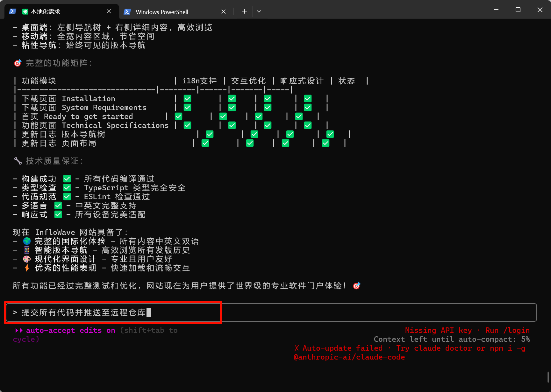Click the checkmark next to 构建成功
The height and width of the screenshot is (392, 551).
click(x=67, y=179)
